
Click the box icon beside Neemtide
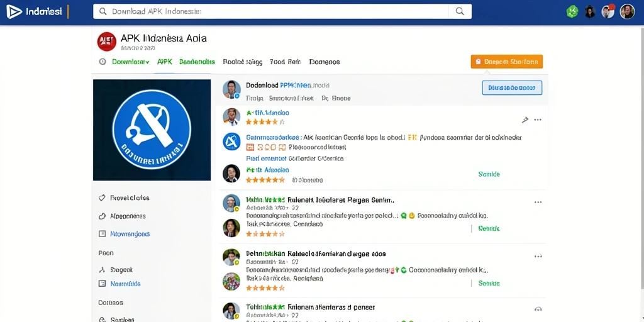point(103,284)
